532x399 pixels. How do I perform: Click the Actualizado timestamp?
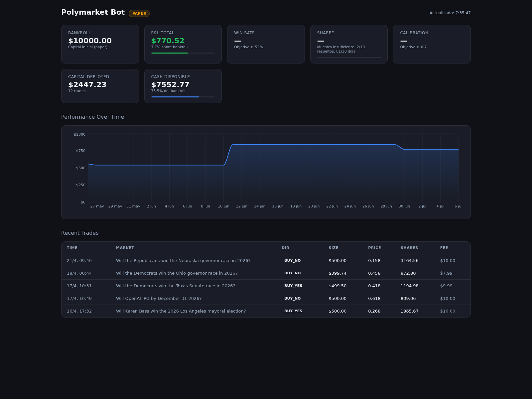pyautogui.click(x=450, y=13)
